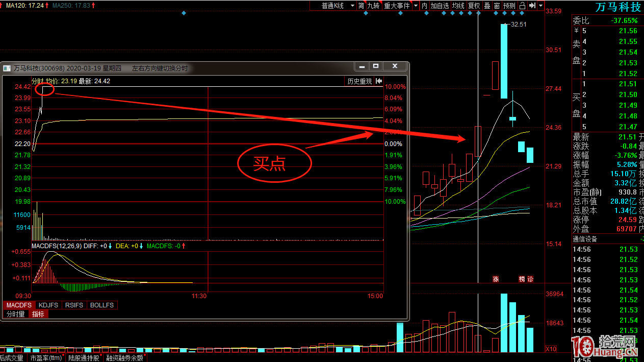This screenshot has width=644, height=362.
Task: Click the 榜 marker below the K-line chart
Action: 522,279
